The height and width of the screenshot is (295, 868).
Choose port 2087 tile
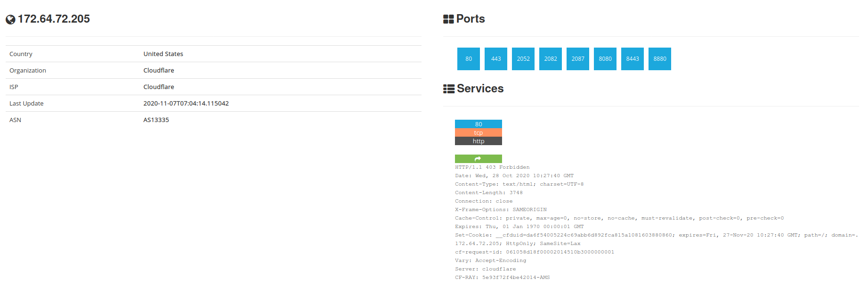[x=578, y=59]
